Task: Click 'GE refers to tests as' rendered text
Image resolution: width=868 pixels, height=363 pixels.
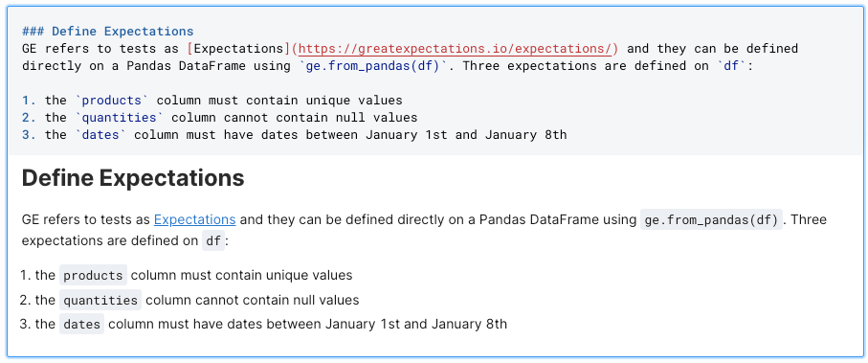Action: click(86, 219)
